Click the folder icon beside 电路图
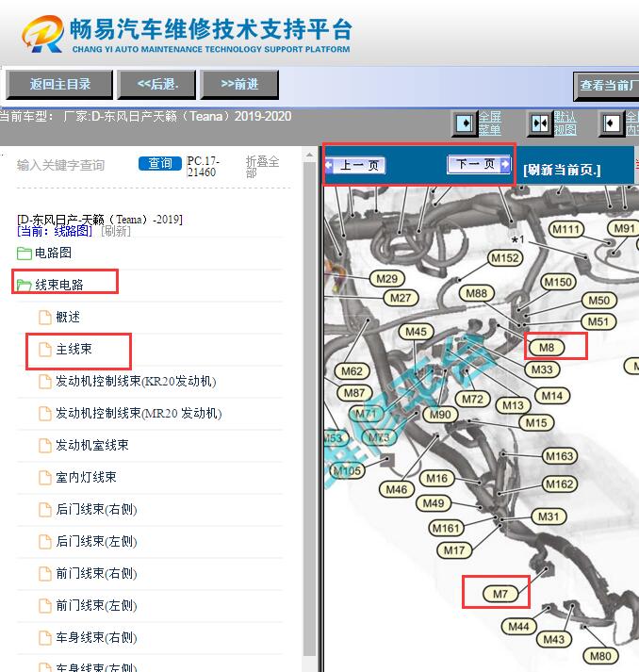The image size is (639, 672). (x=24, y=254)
